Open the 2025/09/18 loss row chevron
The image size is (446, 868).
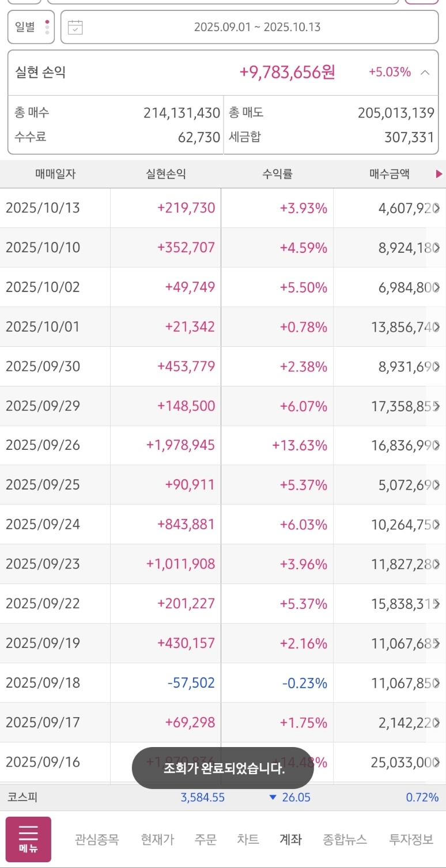pyautogui.click(x=437, y=683)
